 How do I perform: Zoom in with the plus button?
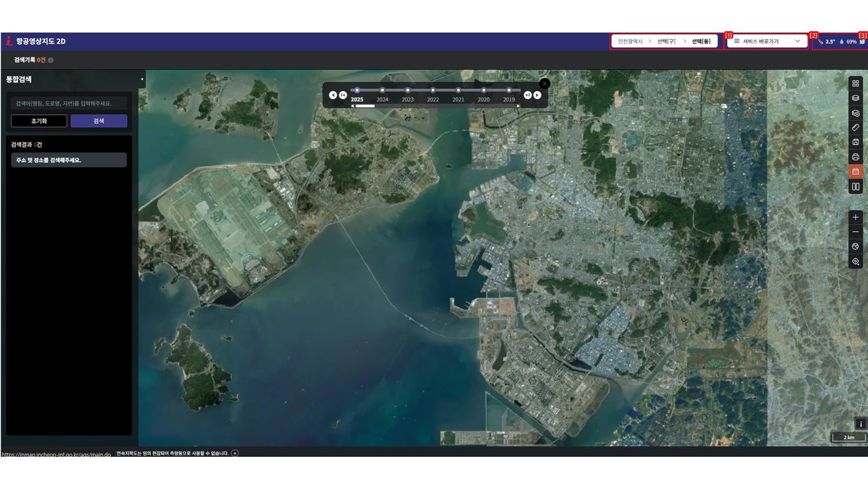pos(856,218)
